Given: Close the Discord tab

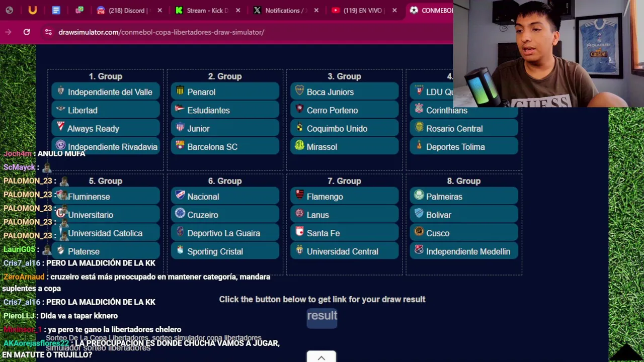Looking at the screenshot, I should pyautogui.click(x=159, y=11).
